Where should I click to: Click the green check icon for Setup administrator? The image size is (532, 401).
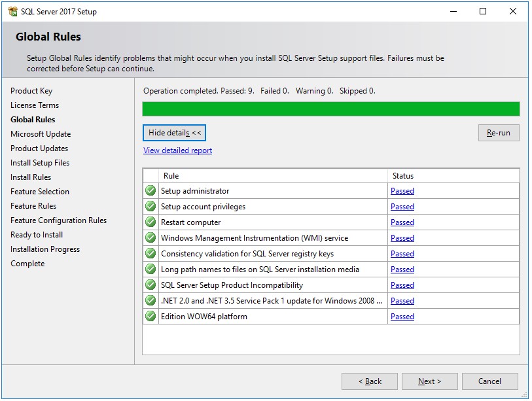pos(151,190)
